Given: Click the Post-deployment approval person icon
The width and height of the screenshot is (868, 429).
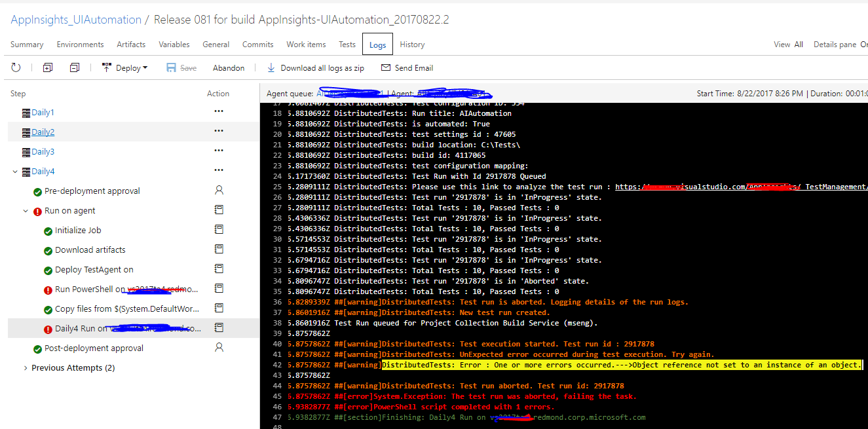Looking at the screenshot, I should (x=219, y=347).
